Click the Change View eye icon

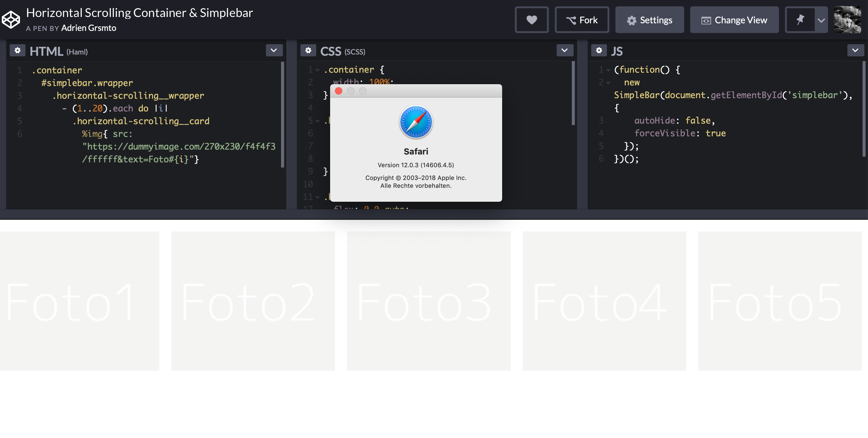(707, 20)
